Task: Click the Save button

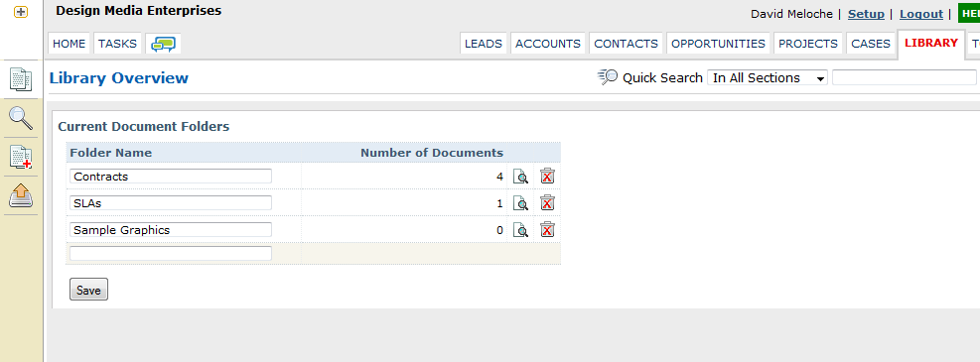Action: (x=88, y=290)
